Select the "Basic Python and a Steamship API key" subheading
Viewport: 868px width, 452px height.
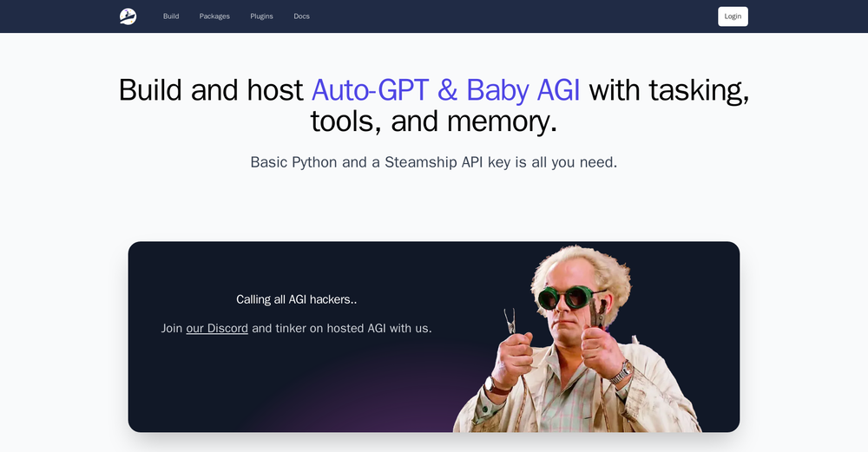[433, 162]
